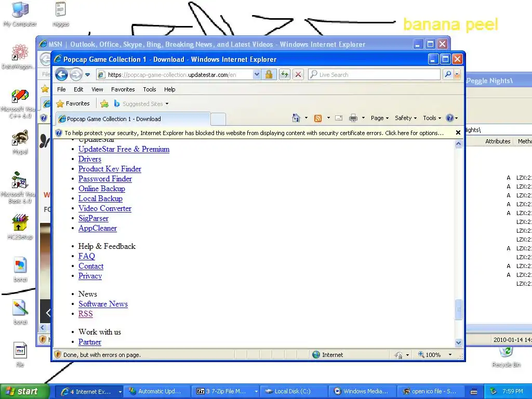Click the Help question mark icon
This screenshot has height=399, width=532.
click(450, 118)
